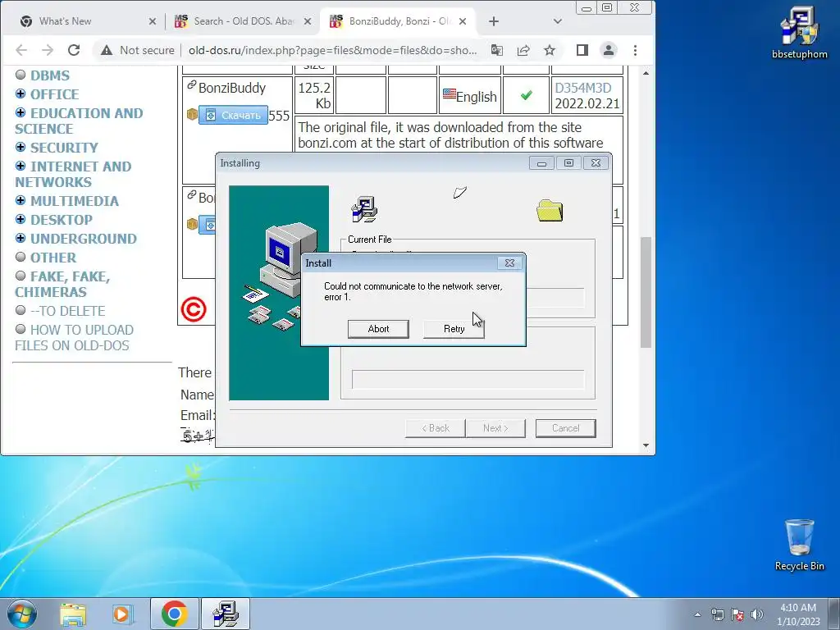Close the What's New tab
Viewport: 840px width, 630px height.
153,21
